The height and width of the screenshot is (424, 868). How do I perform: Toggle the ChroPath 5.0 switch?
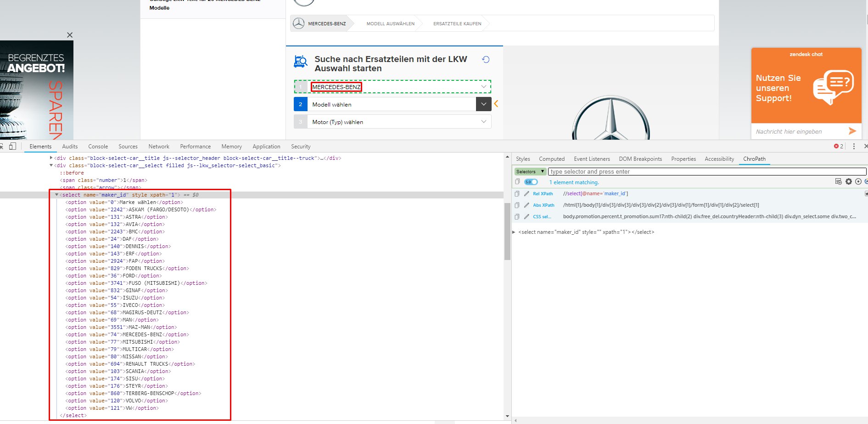tap(531, 182)
